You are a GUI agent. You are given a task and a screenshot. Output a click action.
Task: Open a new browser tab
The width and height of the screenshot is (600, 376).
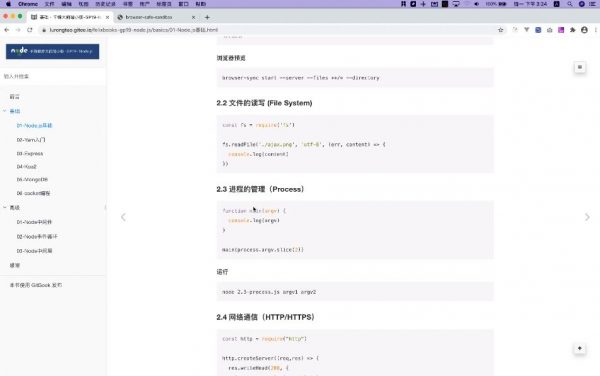point(207,17)
